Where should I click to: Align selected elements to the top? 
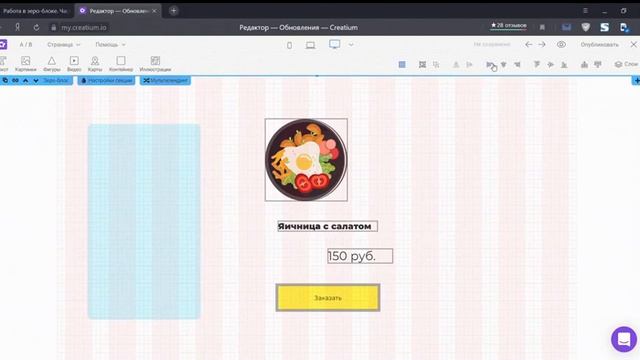click(x=537, y=64)
